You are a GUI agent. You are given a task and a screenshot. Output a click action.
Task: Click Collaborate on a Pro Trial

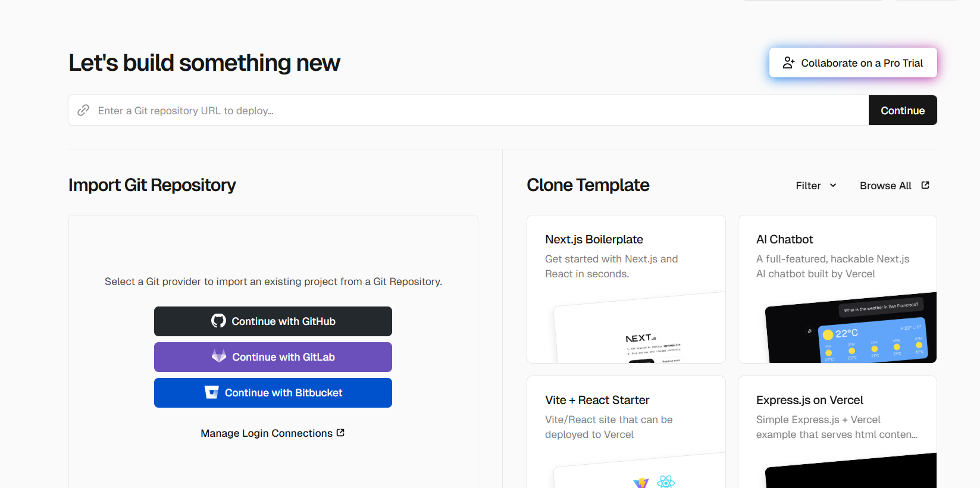pyautogui.click(x=853, y=62)
